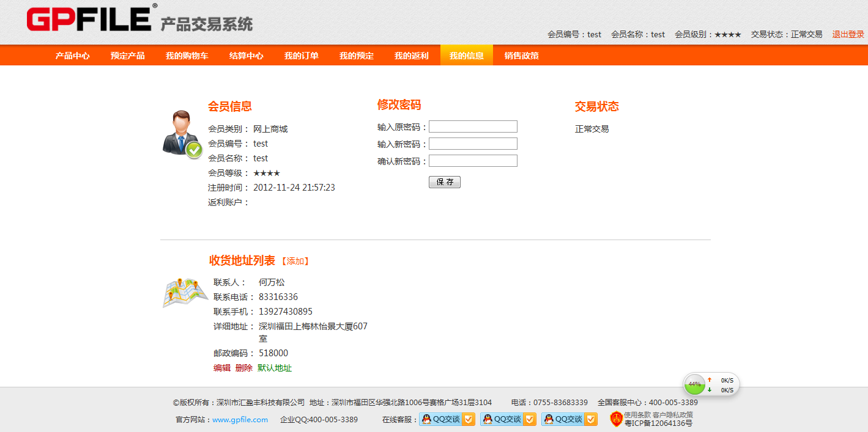This screenshot has width=868, height=432.
Task: Open 销售政策 in the navigation bar
Action: (522, 56)
